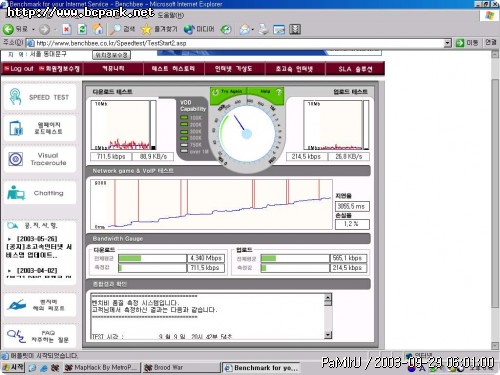Viewport: 500px width, 375px height.
Task: Select the test history menu tab
Action: point(173,69)
